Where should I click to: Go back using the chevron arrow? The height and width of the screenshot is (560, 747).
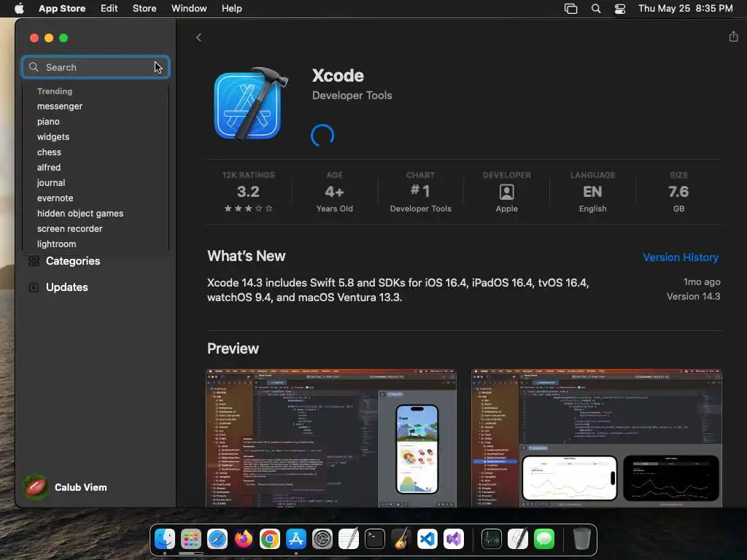[198, 38]
